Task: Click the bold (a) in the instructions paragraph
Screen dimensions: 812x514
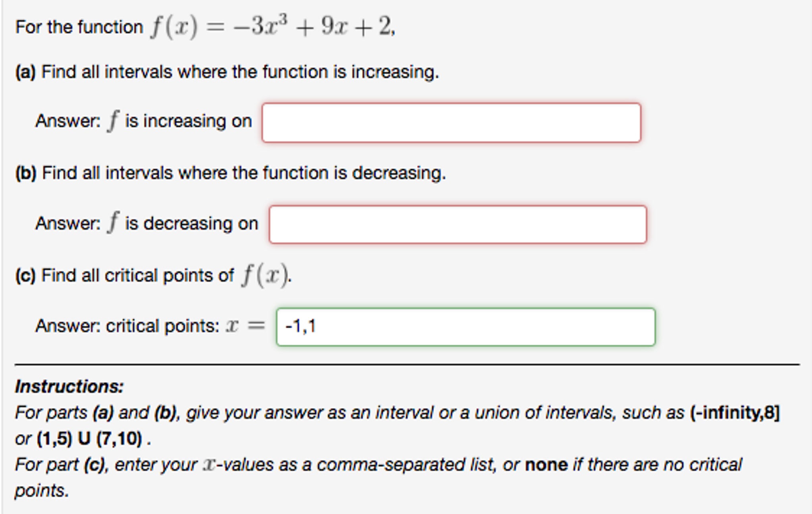Action: click(103, 413)
